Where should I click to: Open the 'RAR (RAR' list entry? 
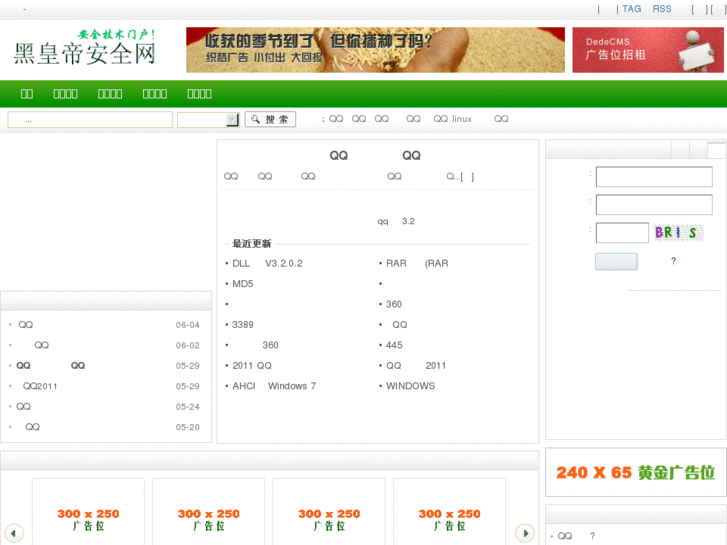tap(417, 263)
